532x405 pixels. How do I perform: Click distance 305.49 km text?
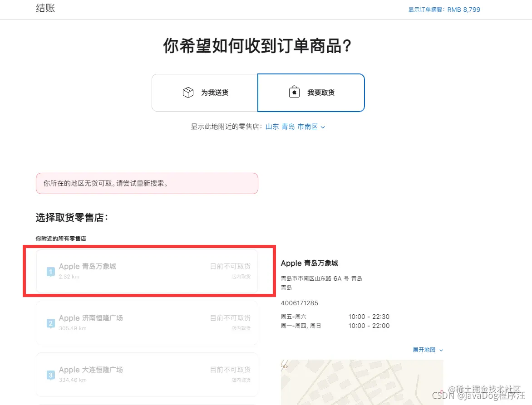[73, 328]
